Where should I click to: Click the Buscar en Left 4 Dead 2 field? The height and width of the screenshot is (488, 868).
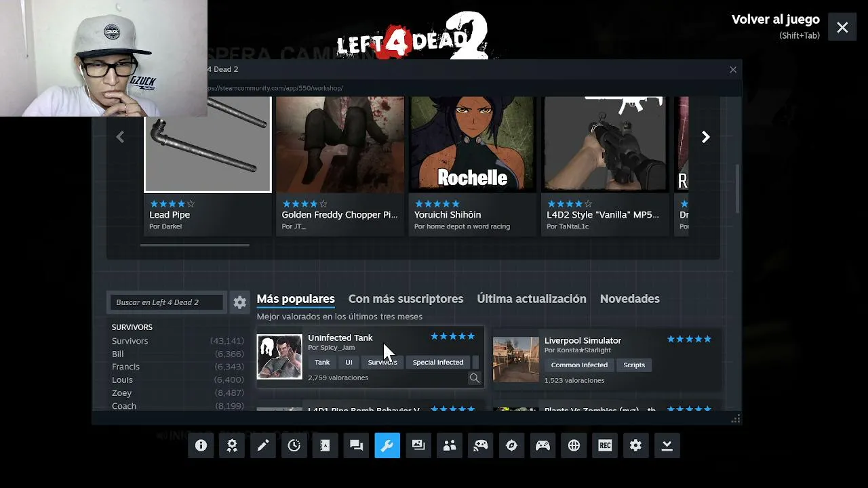167,302
